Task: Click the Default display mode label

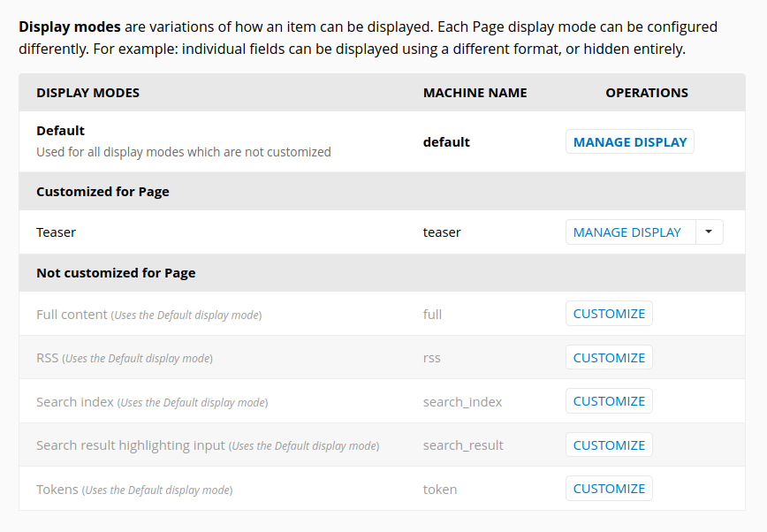Action: pyautogui.click(x=60, y=130)
